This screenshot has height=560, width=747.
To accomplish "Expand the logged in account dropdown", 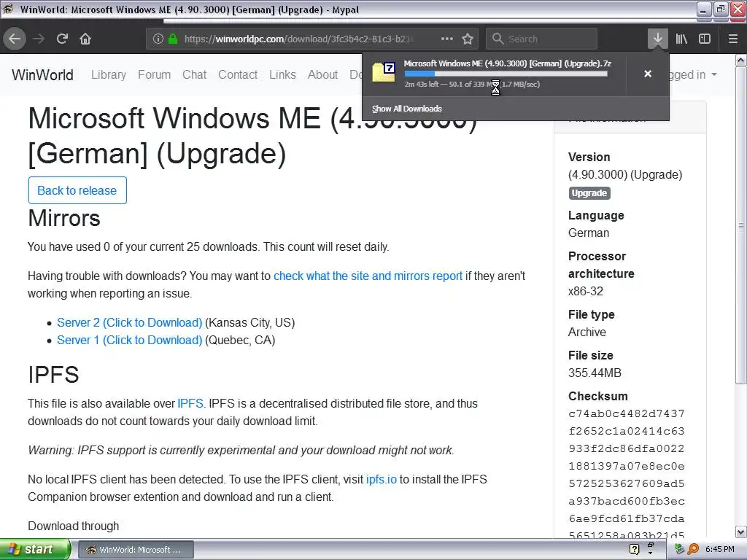I will (693, 75).
